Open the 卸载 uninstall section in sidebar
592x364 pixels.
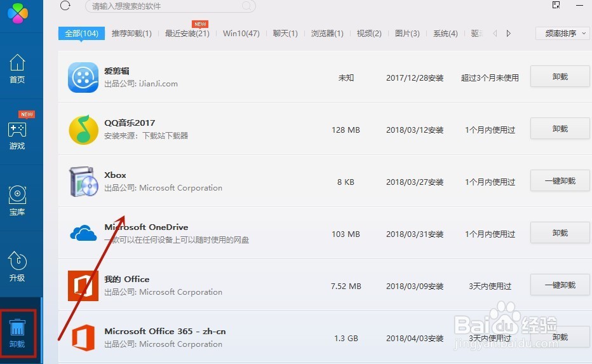click(x=17, y=333)
